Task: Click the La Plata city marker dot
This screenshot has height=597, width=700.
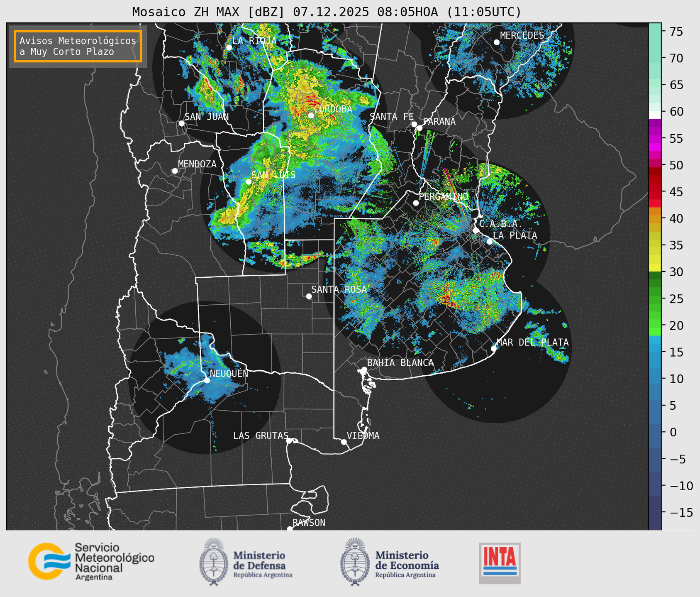Action: (490, 242)
